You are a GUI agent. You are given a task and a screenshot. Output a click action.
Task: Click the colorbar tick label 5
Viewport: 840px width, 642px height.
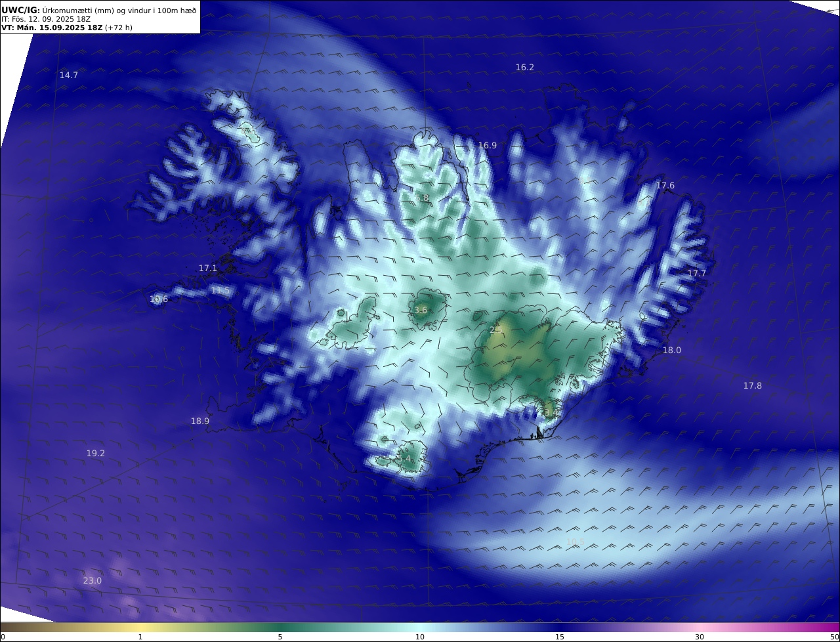[x=280, y=637]
